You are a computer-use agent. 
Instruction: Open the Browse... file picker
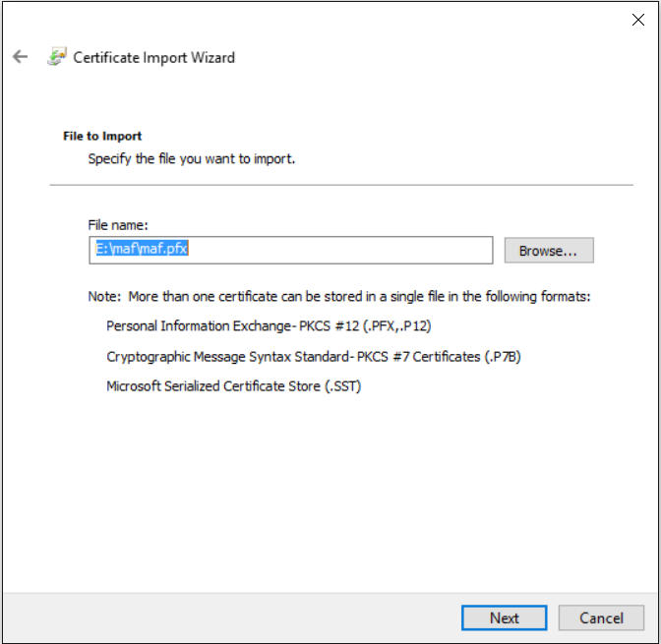(549, 251)
